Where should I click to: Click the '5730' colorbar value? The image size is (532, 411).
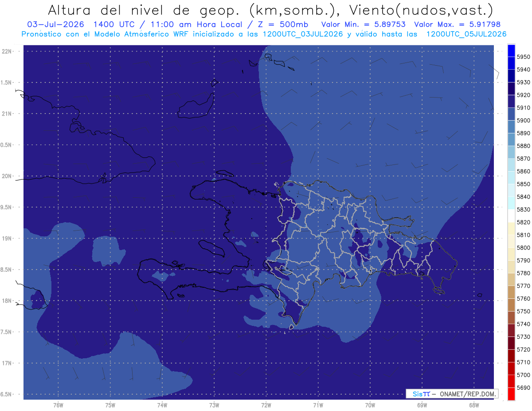click(523, 337)
